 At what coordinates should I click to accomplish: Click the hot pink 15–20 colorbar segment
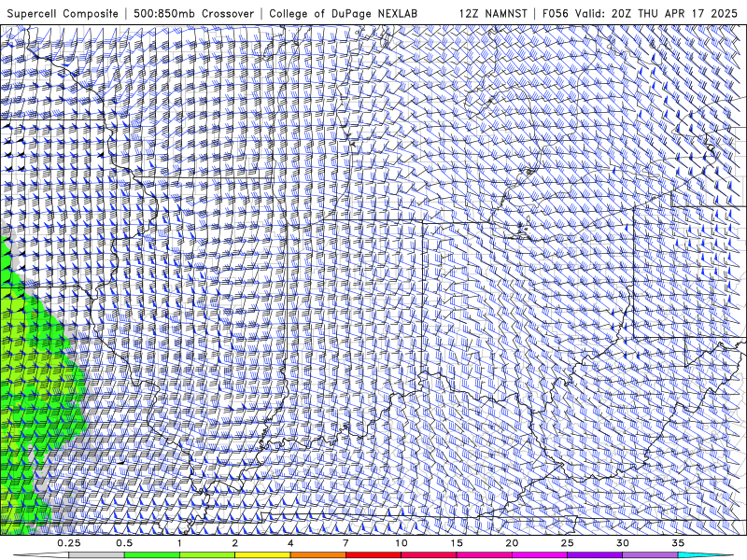point(484,555)
